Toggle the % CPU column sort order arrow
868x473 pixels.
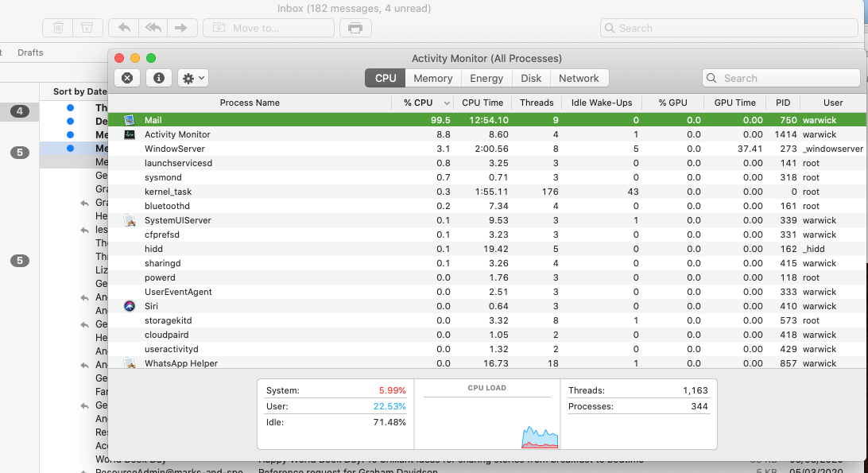click(447, 103)
